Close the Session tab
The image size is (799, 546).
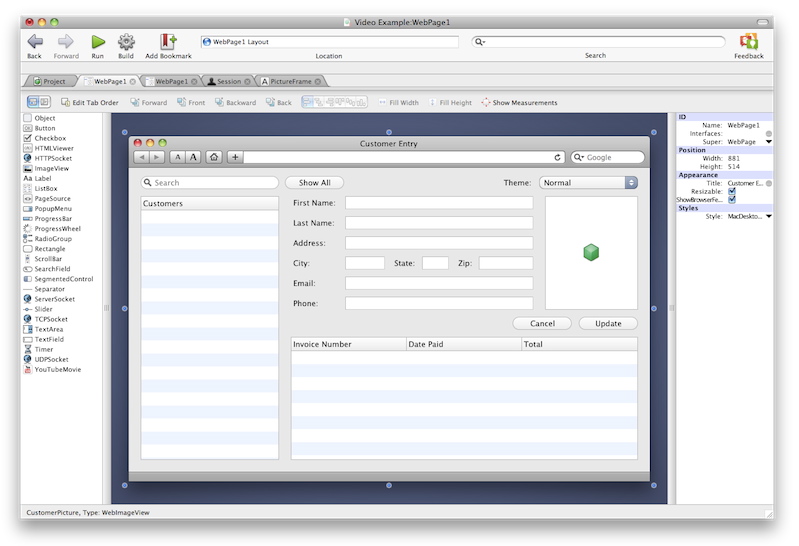tap(247, 81)
